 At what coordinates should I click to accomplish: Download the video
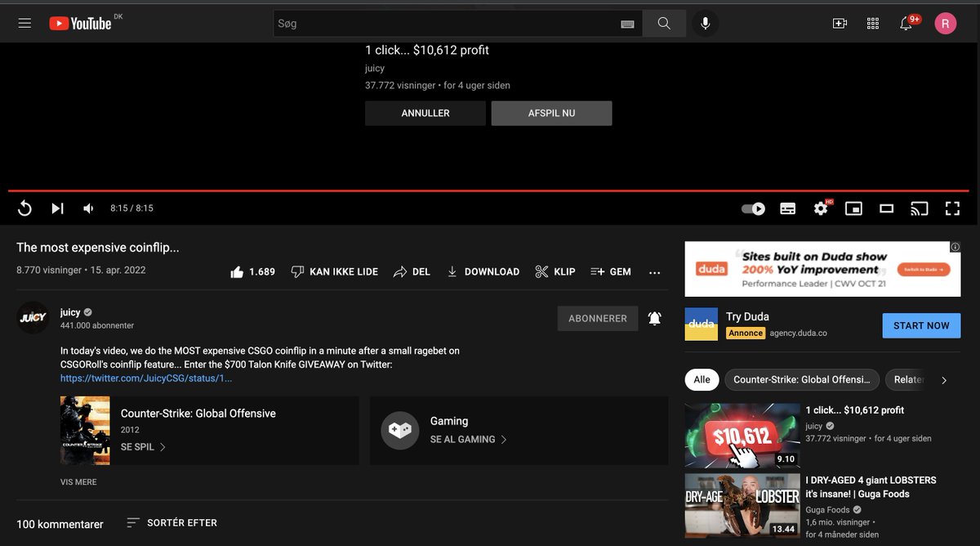tap(483, 271)
